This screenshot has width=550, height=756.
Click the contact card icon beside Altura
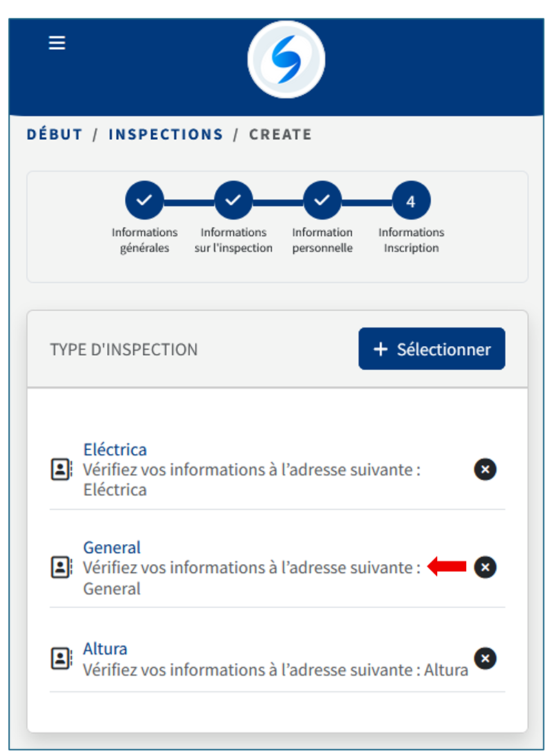pos(62,658)
